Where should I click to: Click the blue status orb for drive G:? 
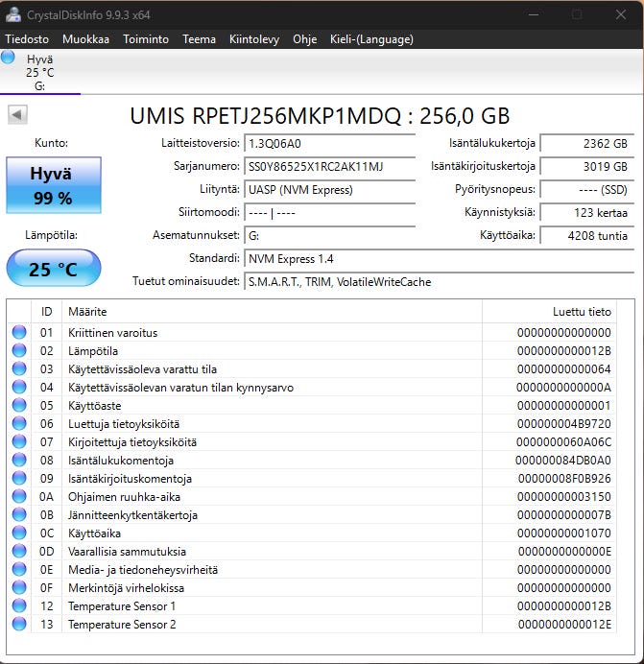8,57
